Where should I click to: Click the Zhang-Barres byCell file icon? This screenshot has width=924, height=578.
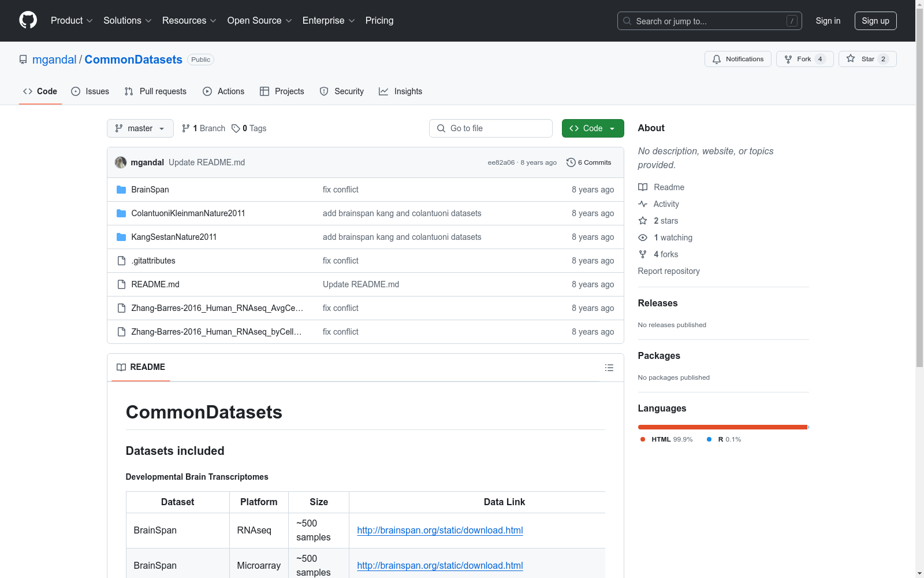[121, 332]
